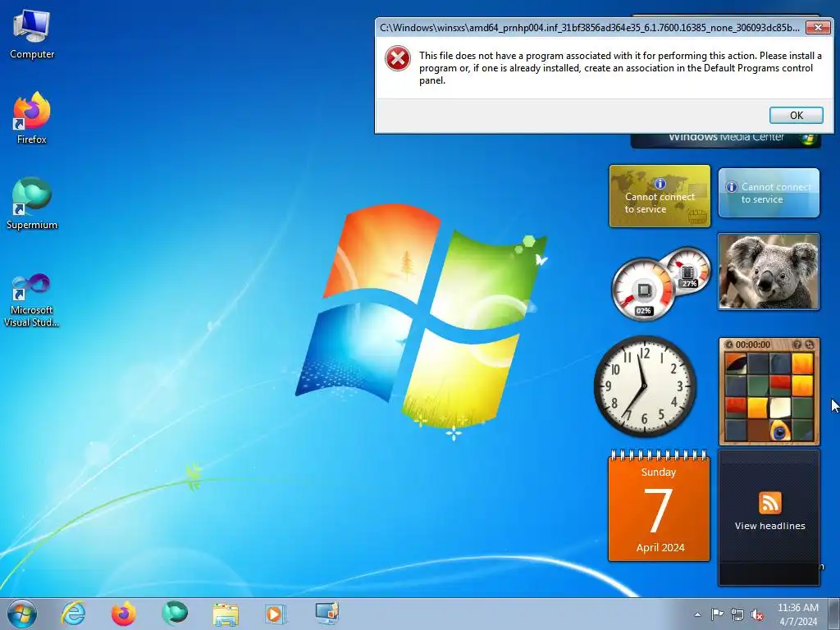Image resolution: width=840 pixels, height=630 pixels.
Task: Open Windows Media Player in taskbar
Action: pyautogui.click(x=276, y=614)
